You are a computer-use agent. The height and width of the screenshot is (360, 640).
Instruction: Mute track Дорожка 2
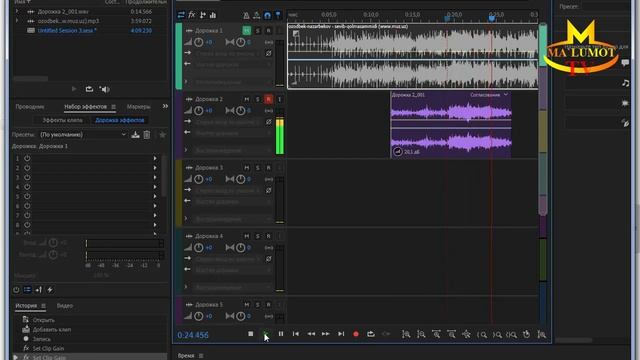click(x=247, y=99)
